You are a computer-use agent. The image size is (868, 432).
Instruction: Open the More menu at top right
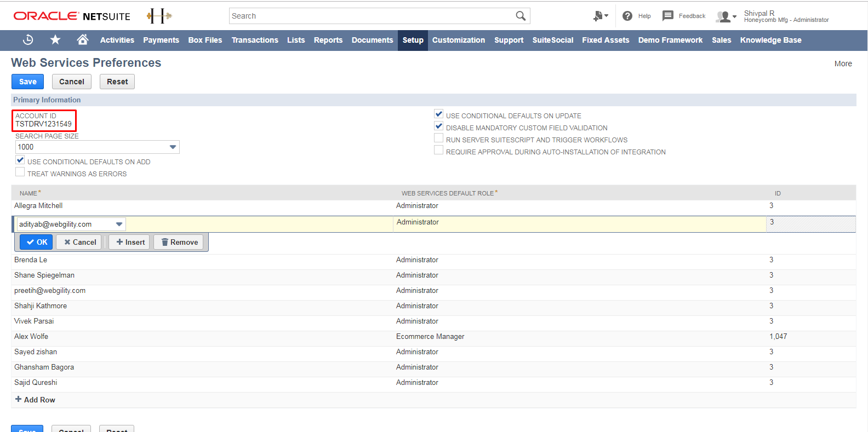[x=843, y=64]
